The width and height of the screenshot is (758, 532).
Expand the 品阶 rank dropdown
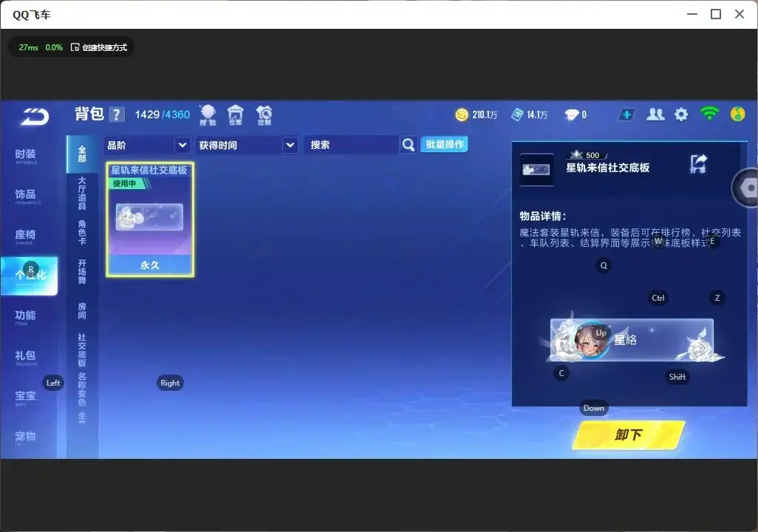147,145
